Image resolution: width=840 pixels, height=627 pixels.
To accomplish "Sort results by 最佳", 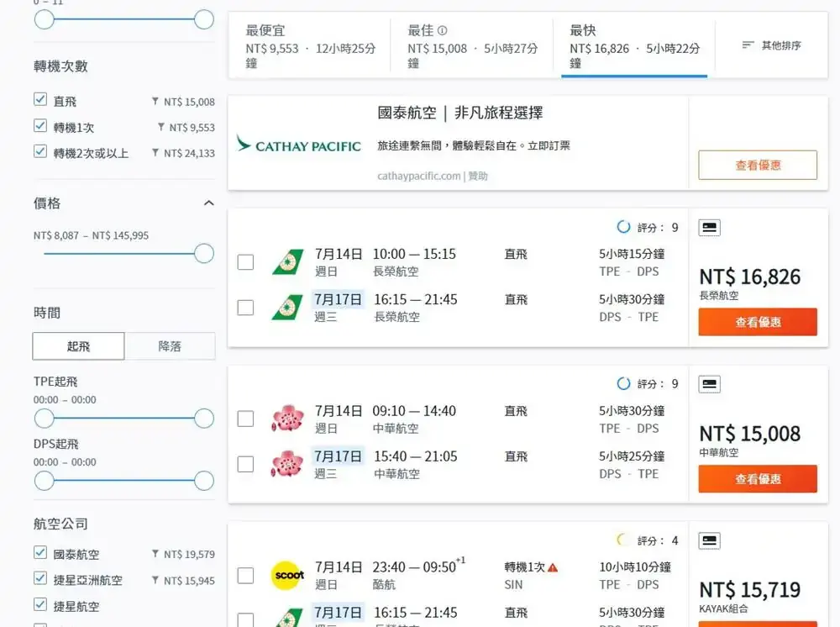I will click(472, 46).
